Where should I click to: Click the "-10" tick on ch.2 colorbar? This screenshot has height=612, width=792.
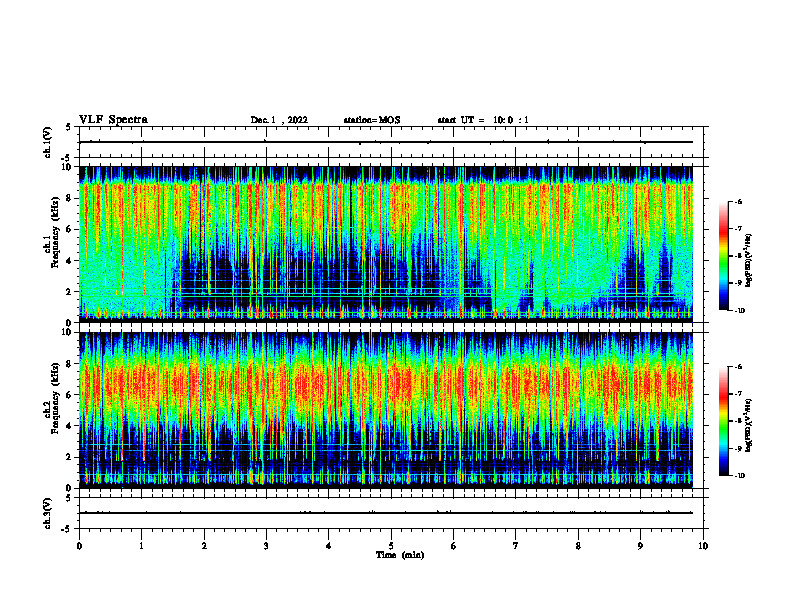[739, 476]
